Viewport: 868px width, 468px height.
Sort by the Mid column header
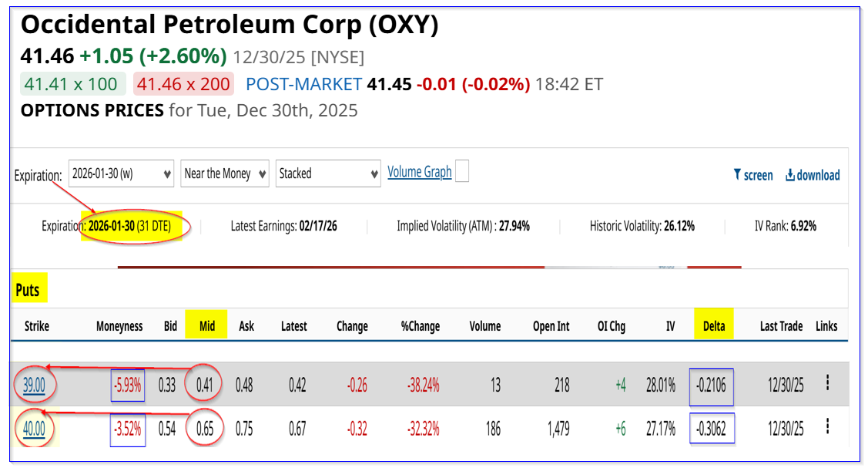coord(207,326)
